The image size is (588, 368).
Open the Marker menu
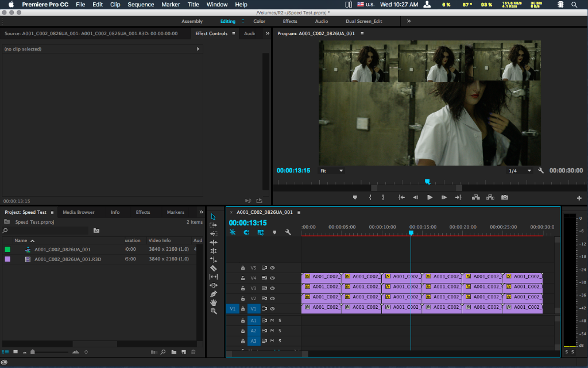[171, 5]
